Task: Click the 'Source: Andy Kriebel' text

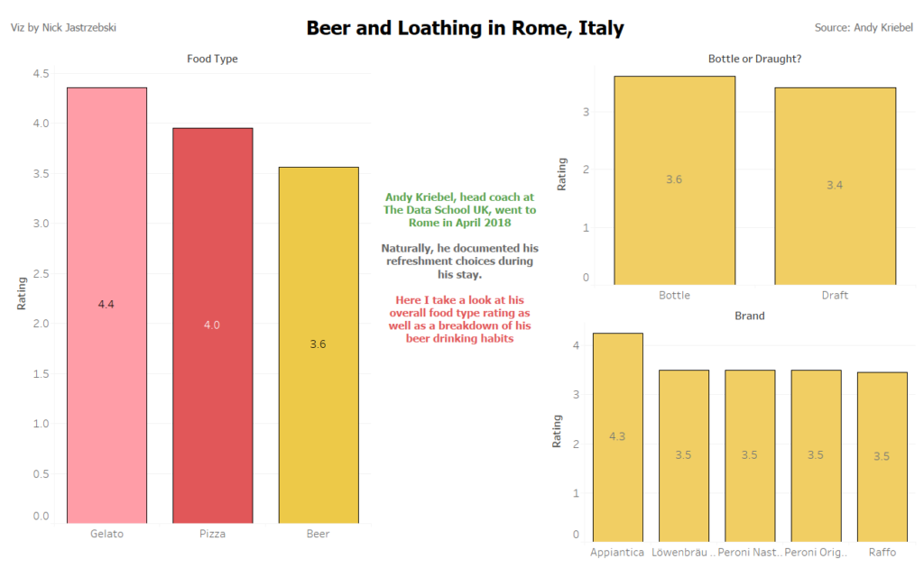Action: [x=857, y=28]
